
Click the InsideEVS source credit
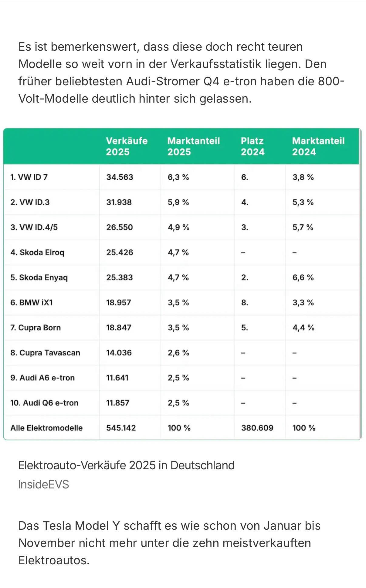pos(43,484)
